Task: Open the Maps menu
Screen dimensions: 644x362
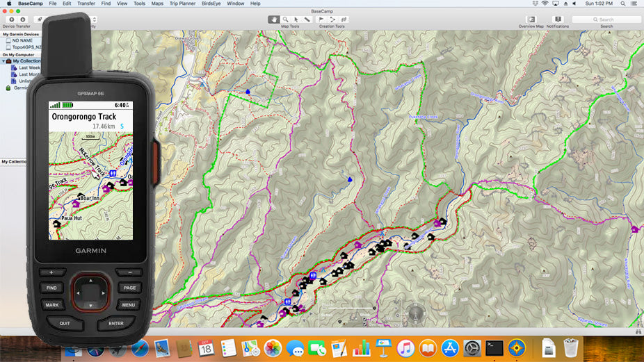Action: tap(157, 3)
